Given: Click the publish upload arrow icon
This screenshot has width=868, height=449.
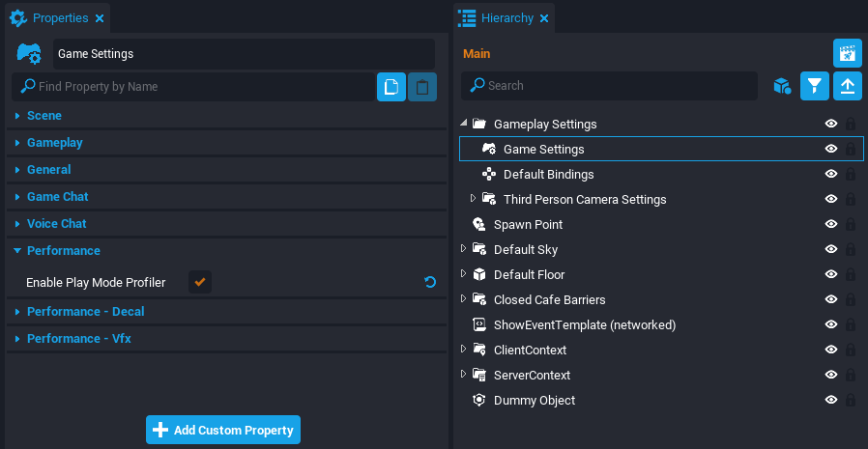Looking at the screenshot, I should coord(847,86).
